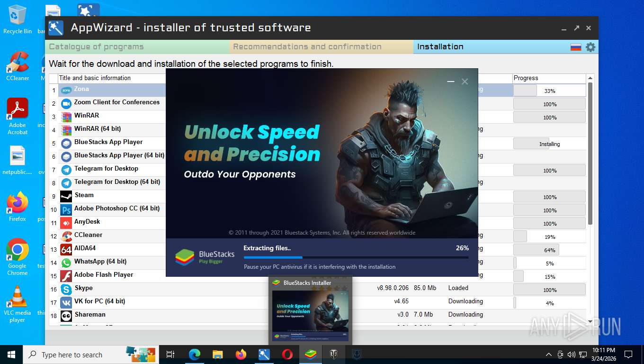Open Opera from the taskbar
Viewport: 644px width, 364px height.
pyautogui.click(x=287, y=354)
